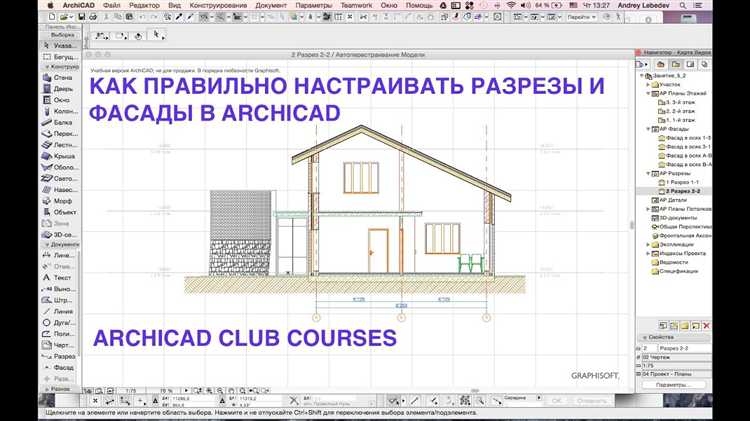Select the Линия tool
Viewport: 750px width, 421px height.
click(58, 311)
